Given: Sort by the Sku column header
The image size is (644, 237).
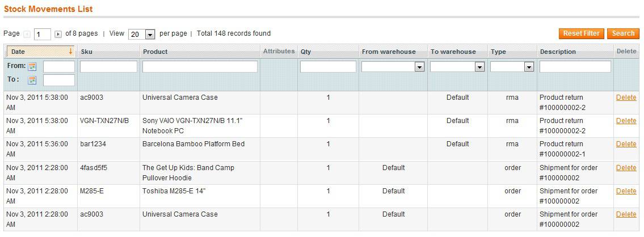Looking at the screenshot, I should click(x=87, y=52).
